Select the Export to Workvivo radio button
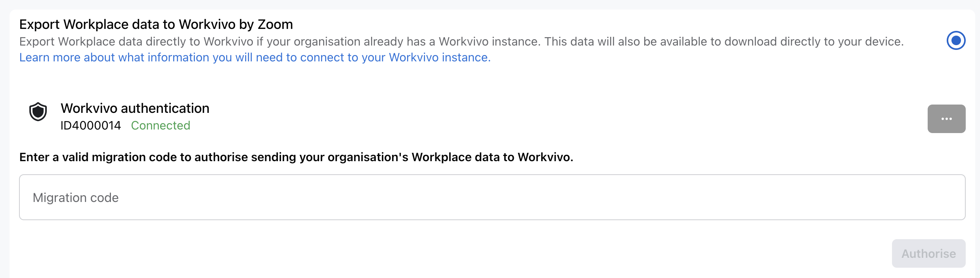This screenshot has width=980, height=278. pos(956,40)
